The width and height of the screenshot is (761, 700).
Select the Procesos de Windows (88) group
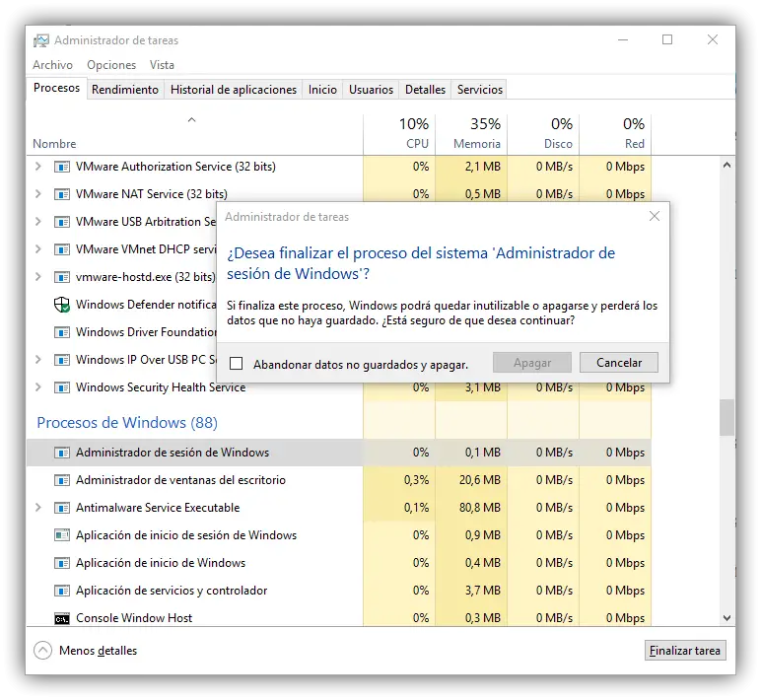point(127,423)
